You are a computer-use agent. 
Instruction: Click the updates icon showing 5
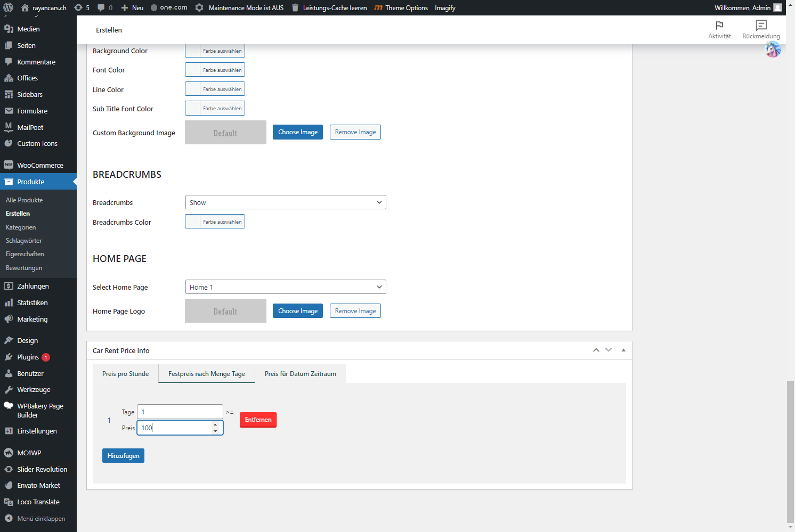82,7
